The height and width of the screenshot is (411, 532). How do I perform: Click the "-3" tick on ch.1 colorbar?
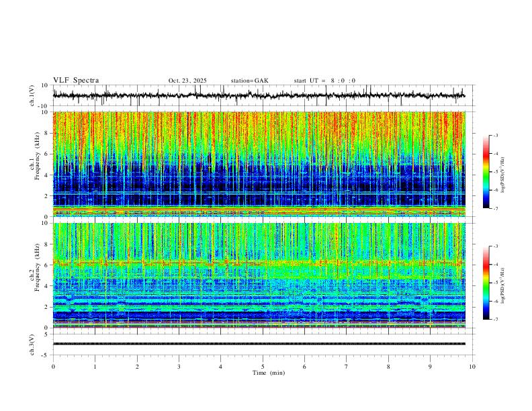pos(496,135)
